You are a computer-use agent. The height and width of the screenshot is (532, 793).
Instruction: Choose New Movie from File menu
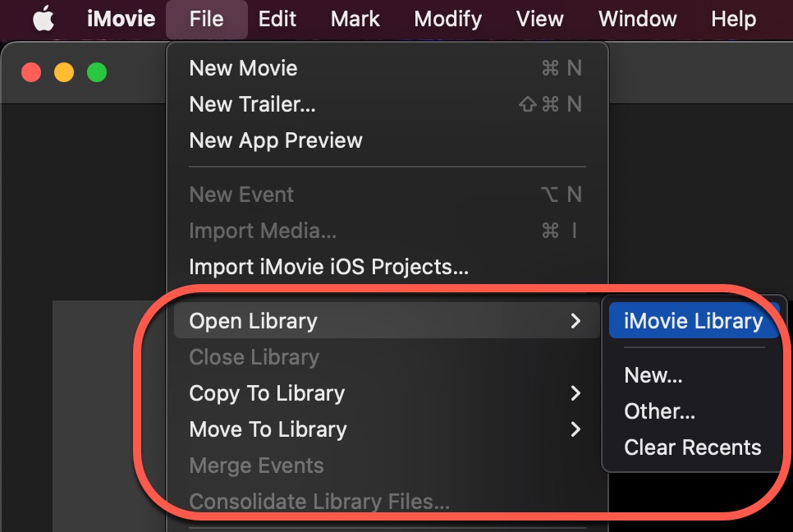(243, 68)
